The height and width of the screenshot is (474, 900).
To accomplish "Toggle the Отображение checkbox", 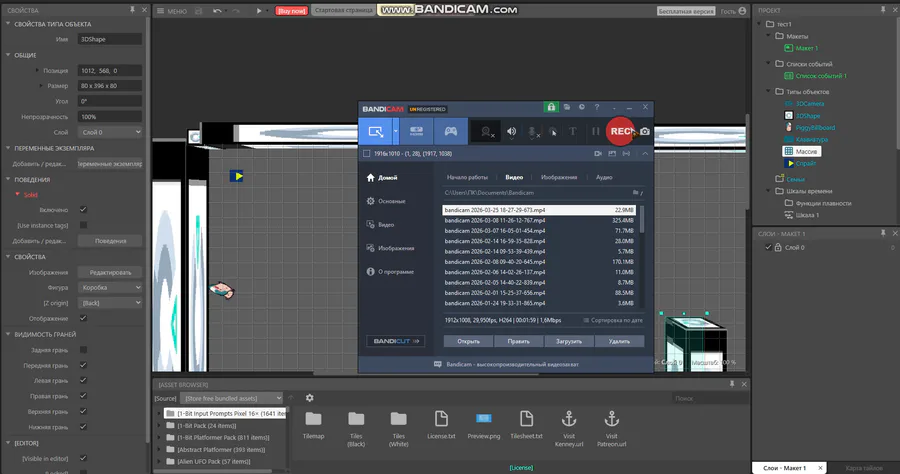I will [83, 318].
